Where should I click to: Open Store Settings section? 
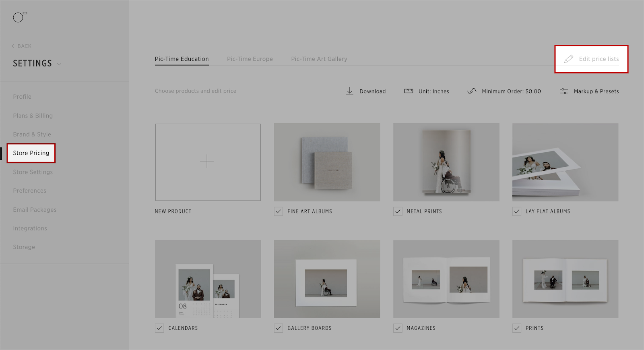(x=33, y=172)
